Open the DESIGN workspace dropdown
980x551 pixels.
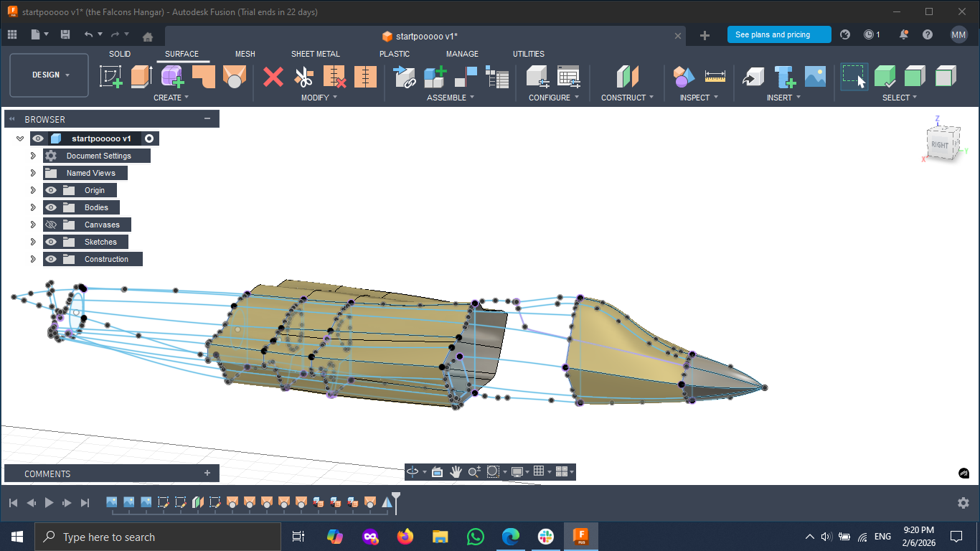(x=50, y=75)
